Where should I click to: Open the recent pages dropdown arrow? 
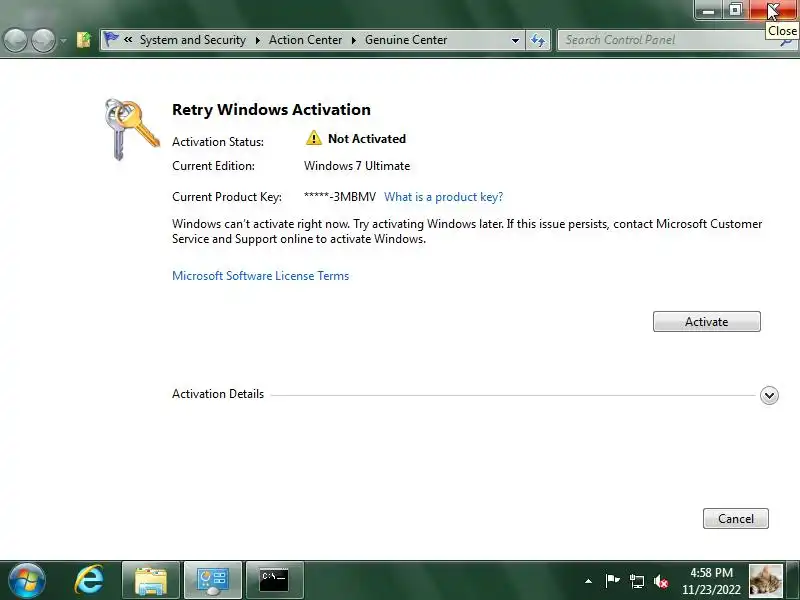pos(63,40)
